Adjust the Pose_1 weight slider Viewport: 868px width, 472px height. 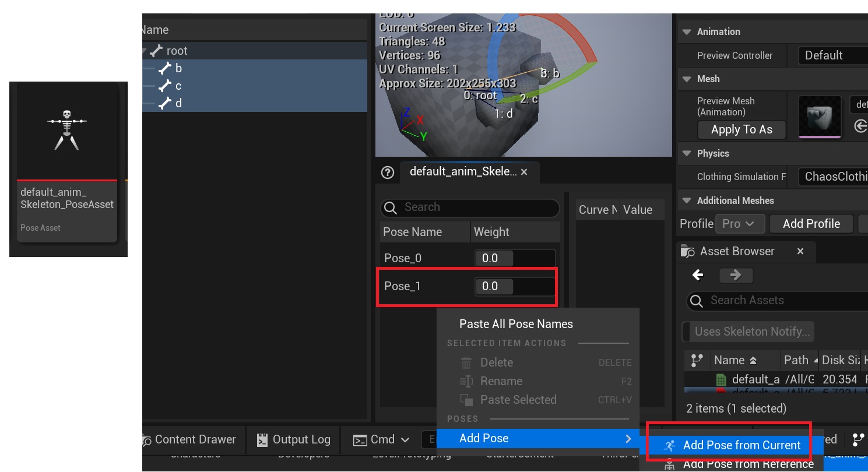515,286
